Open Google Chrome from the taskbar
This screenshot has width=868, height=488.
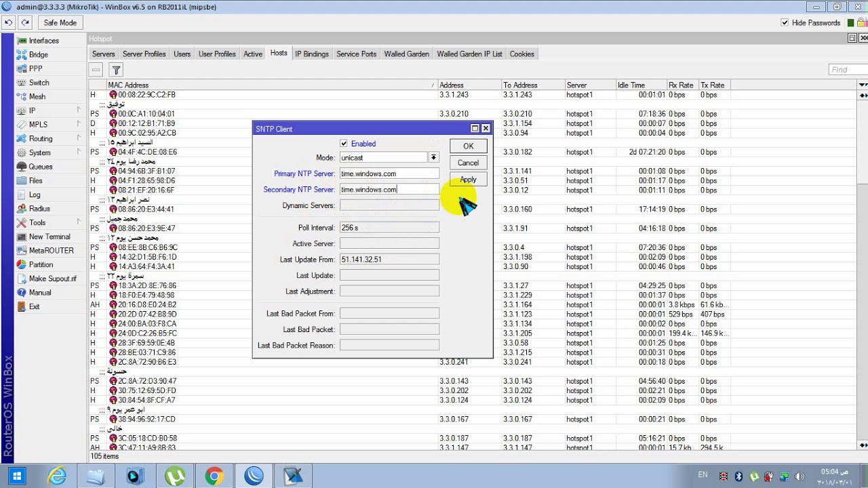click(214, 476)
